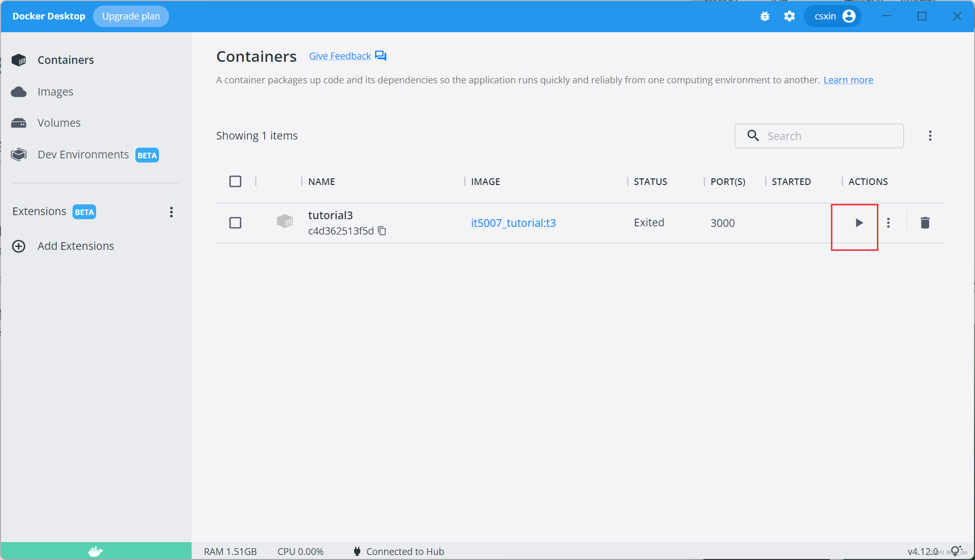Viewport: 975px width, 560px height.
Task: Click the Volumes drive icon in the sidebar
Action: coord(19,123)
